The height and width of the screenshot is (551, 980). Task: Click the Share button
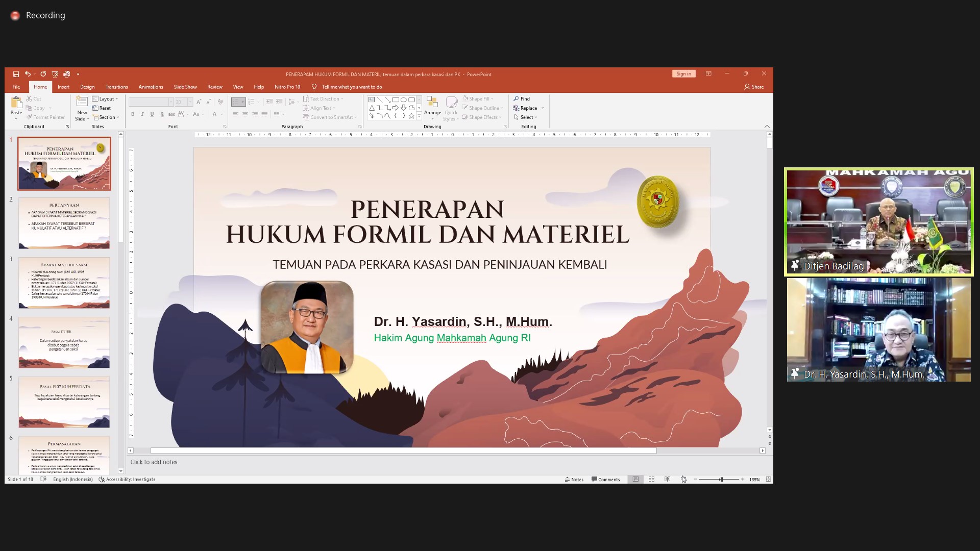(x=754, y=87)
